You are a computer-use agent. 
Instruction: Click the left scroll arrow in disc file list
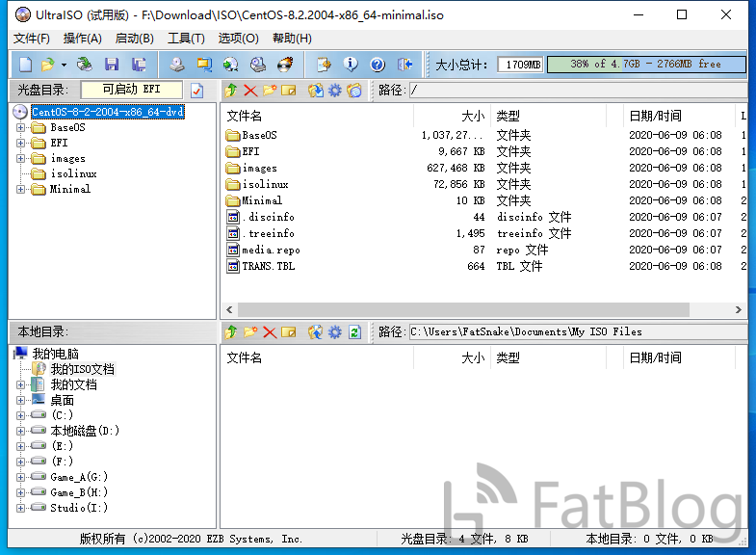(x=229, y=309)
